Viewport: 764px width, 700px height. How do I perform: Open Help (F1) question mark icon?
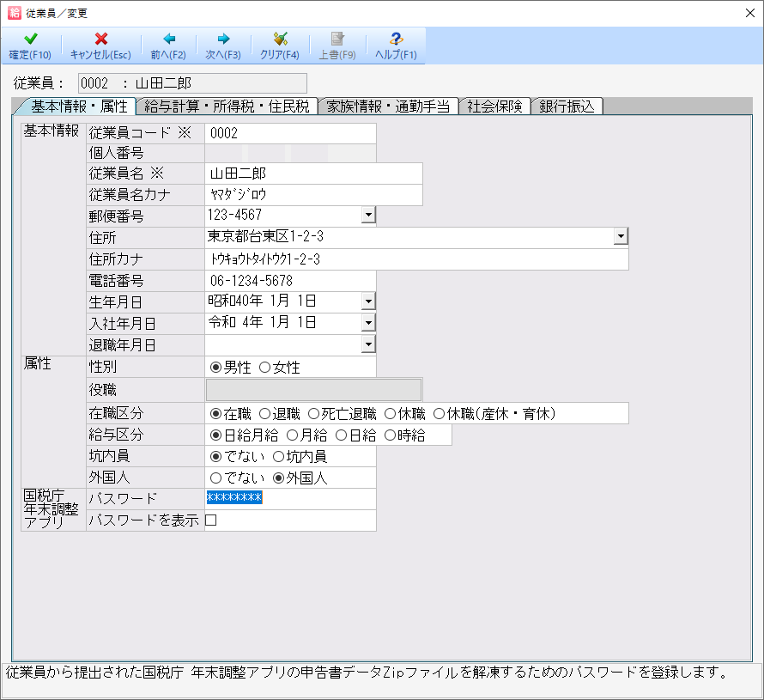(x=396, y=40)
